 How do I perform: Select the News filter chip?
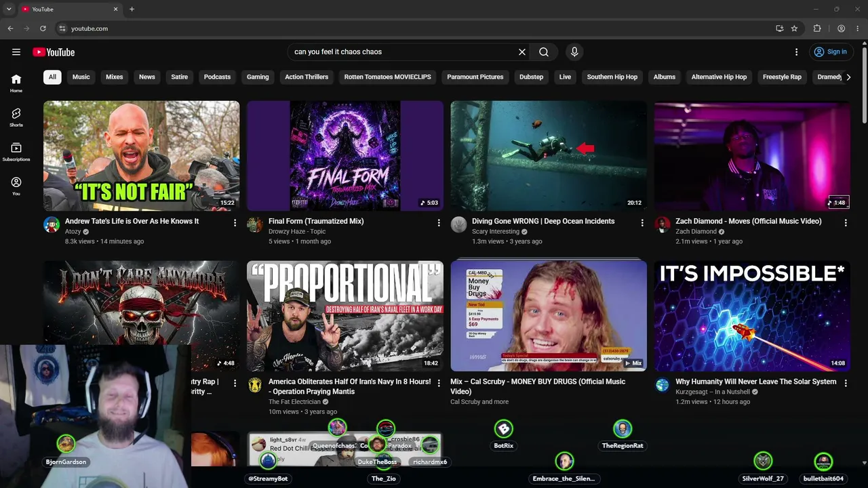(x=147, y=77)
